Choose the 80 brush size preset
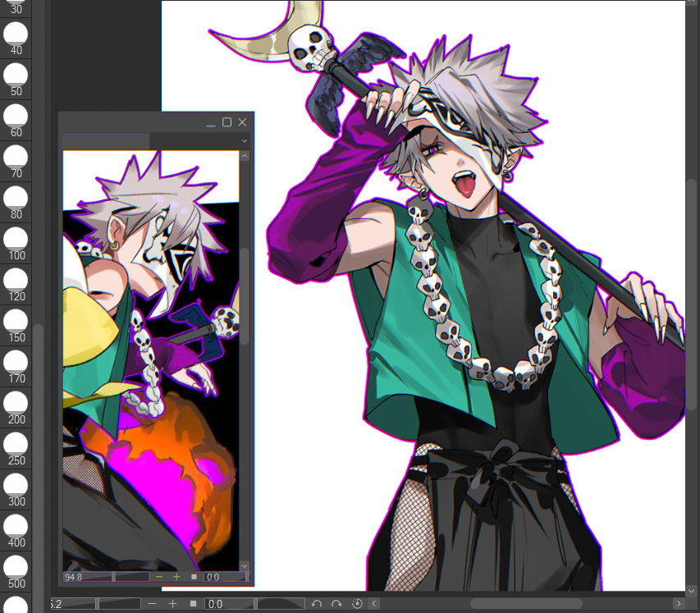The height and width of the screenshot is (613, 700). (16, 202)
